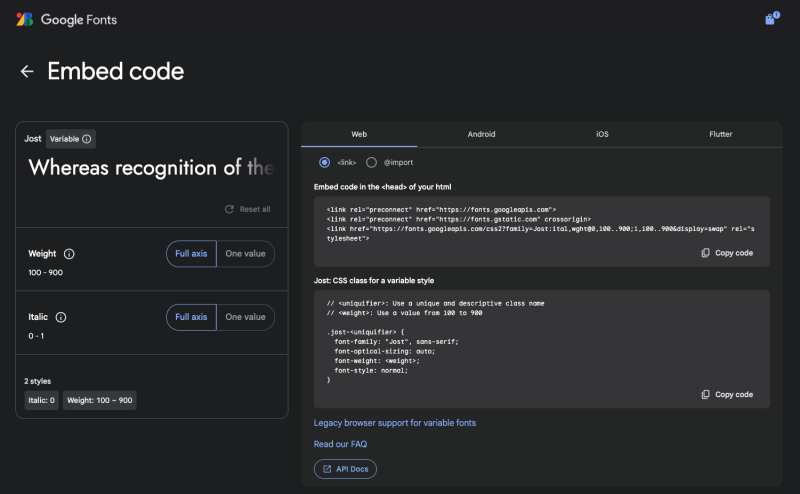Open the Read our FAQ link

click(340, 444)
